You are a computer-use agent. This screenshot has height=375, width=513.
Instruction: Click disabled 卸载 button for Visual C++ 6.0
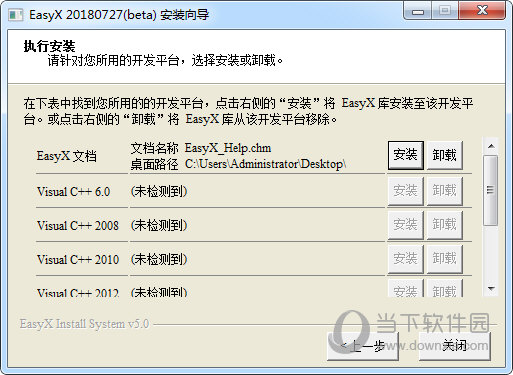coord(445,191)
